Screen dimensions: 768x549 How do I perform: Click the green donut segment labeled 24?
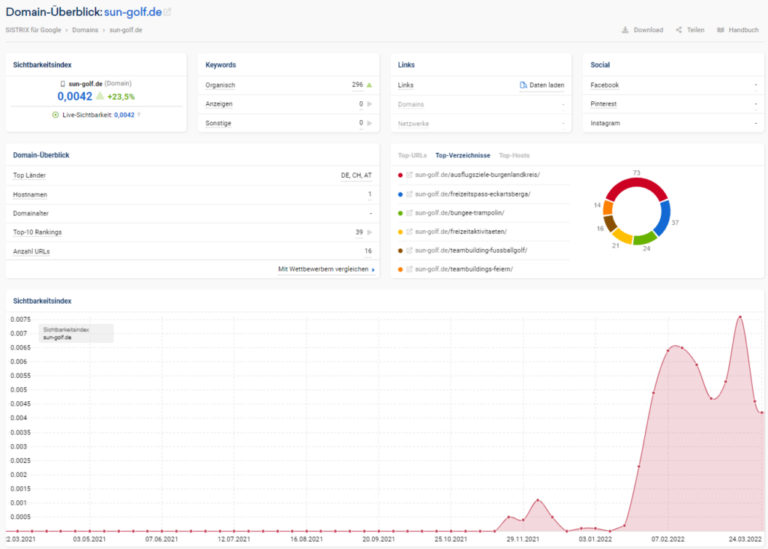tap(644, 239)
